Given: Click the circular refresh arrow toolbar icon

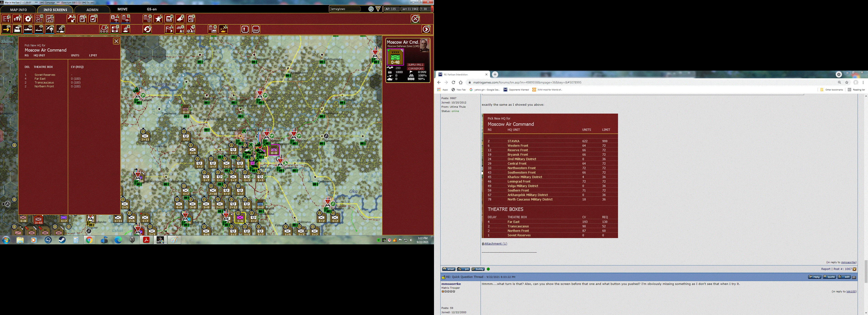Looking at the screenshot, I should pos(147,29).
